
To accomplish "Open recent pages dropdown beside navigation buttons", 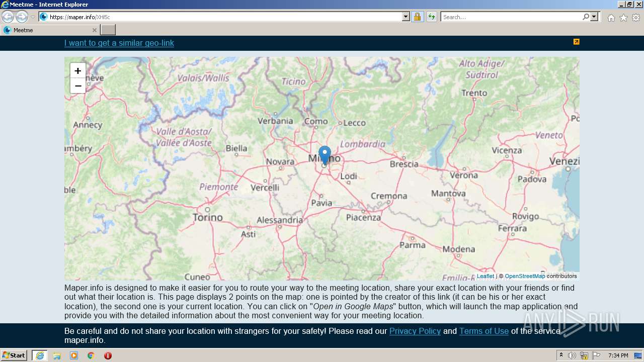I will point(33,17).
